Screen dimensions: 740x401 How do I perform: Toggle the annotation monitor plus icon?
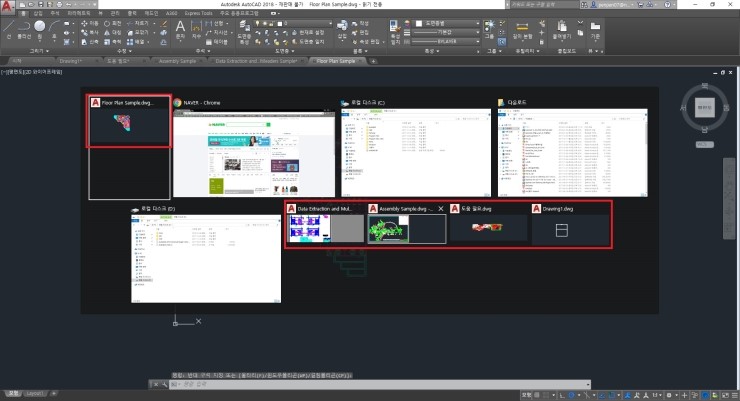click(x=685, y=395)
